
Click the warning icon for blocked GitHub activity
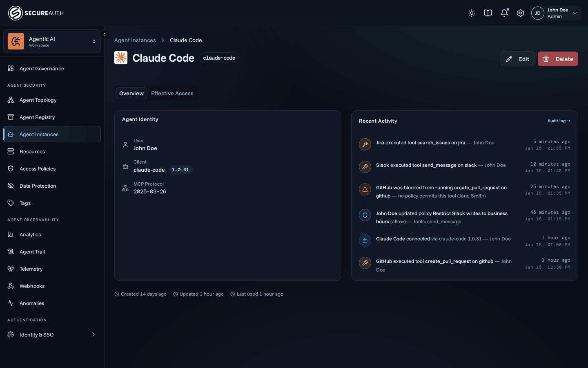(x=365, y=189)
